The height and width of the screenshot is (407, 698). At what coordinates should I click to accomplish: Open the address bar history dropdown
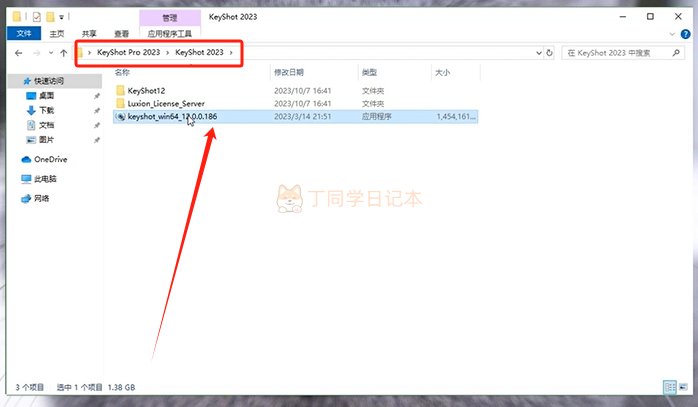pyautogui.click(x=539, y=53)
